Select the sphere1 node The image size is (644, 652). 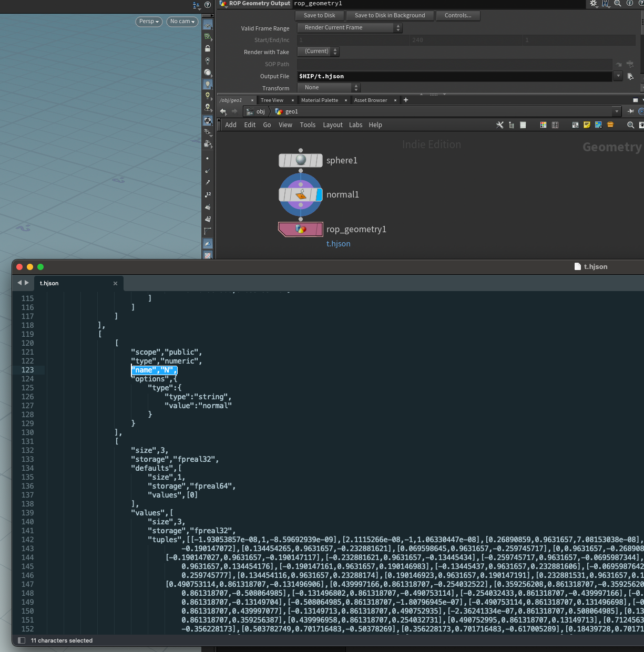click(301, 160)
